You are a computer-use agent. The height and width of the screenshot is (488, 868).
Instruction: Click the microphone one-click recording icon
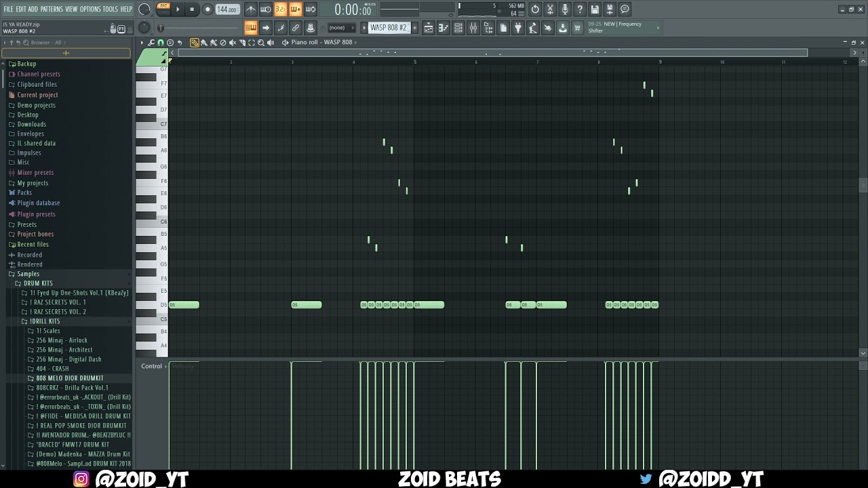click(565, 9)
